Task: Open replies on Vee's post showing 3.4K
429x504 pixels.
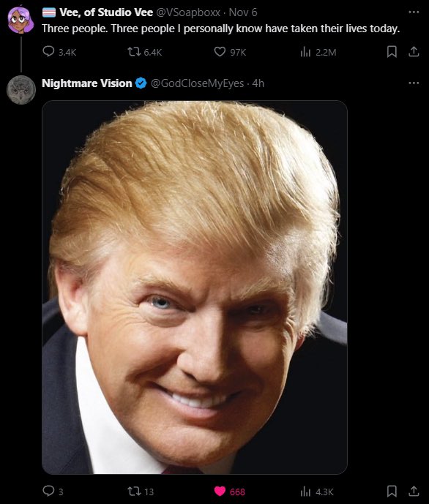Action: point(59,52)
